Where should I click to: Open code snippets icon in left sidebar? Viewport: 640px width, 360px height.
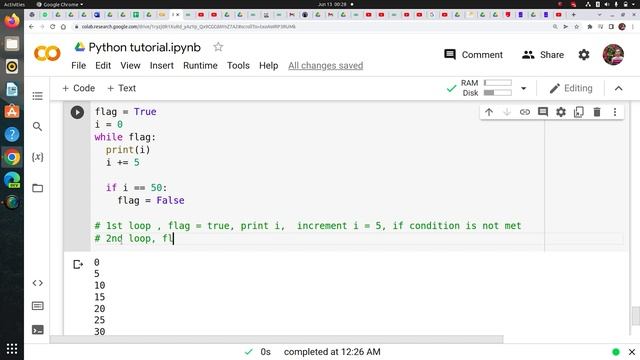tap(38, 283)
